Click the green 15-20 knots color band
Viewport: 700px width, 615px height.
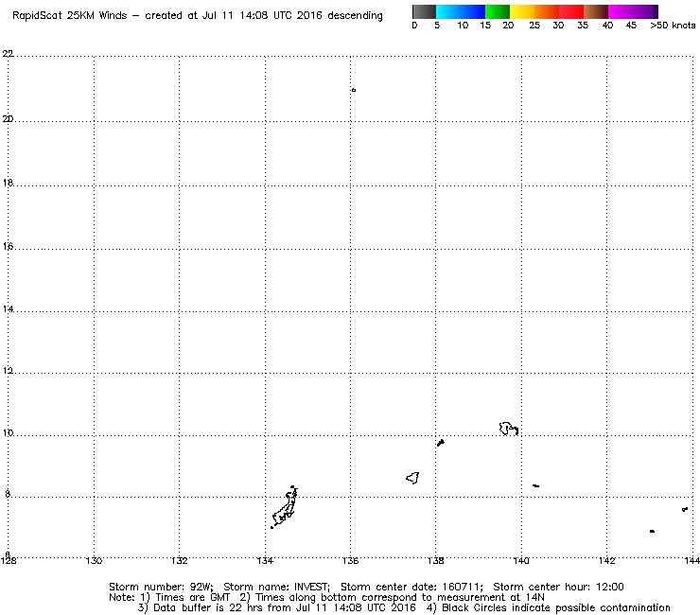coord(498,11)
